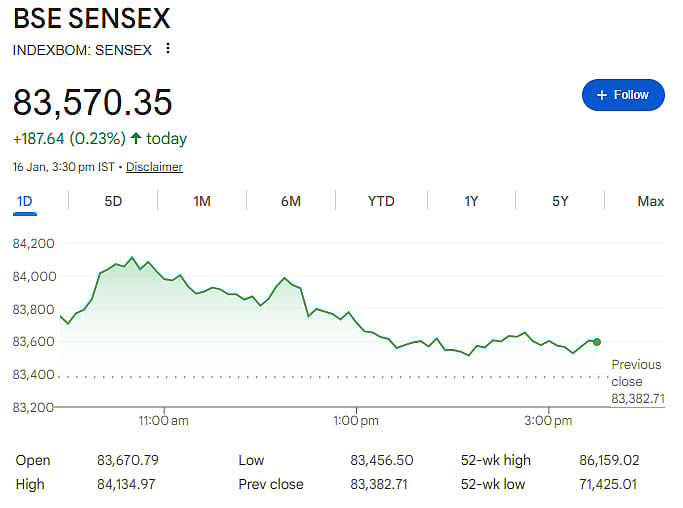
Task: Click the plus icon in the Follow button
Action: (x=601, y=95)
